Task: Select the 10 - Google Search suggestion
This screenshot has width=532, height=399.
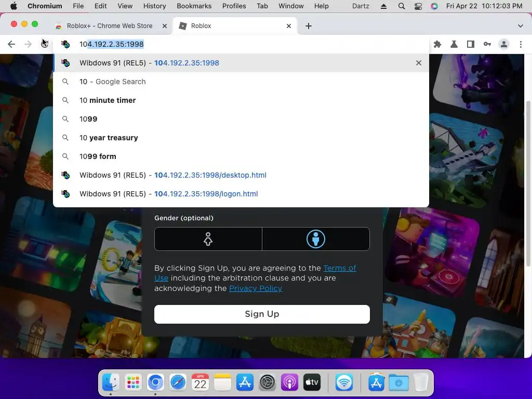Action: tap(241, 82)
